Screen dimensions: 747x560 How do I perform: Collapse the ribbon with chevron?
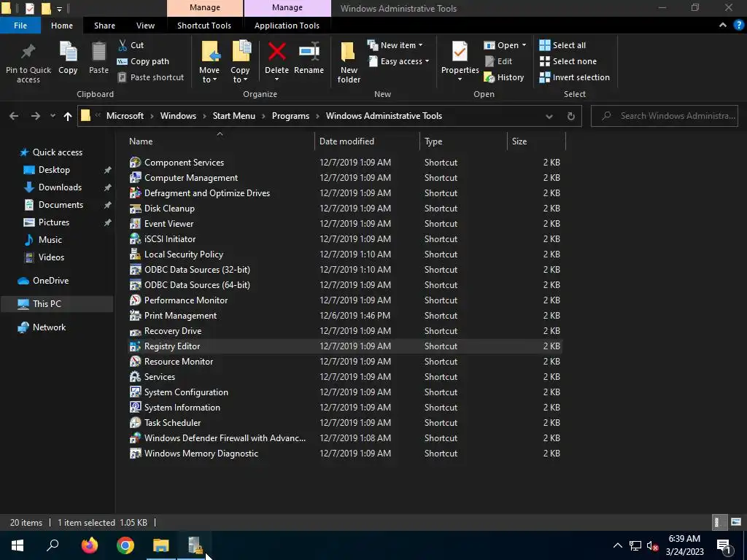click(x=723, y=26)
